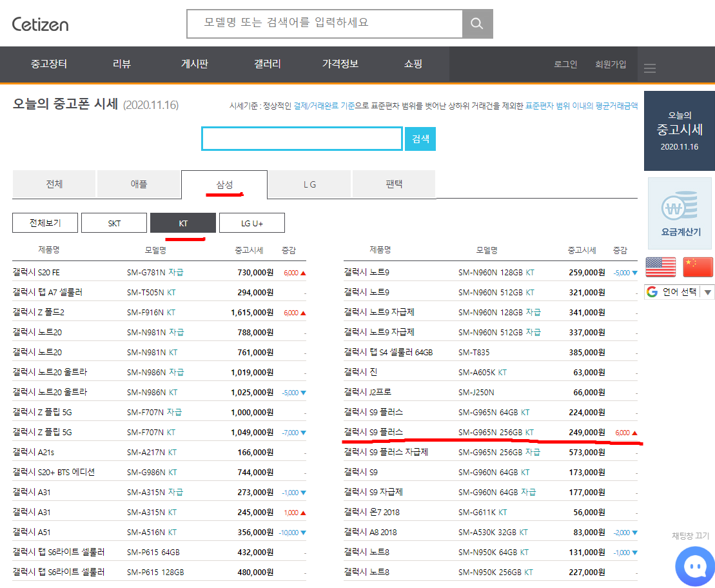
Task: Open the 쇼핑 menu
Action: coord(413,64)
